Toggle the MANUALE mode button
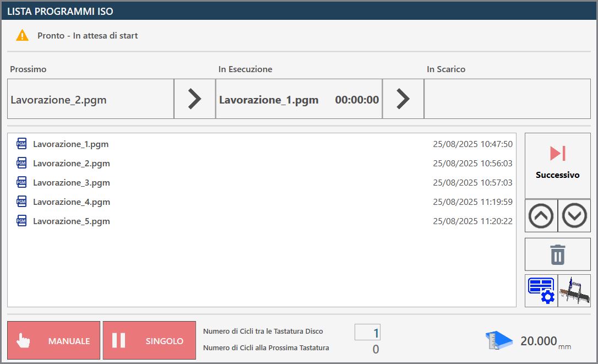The width and height of the screenshot is (598, 364). 54,340
